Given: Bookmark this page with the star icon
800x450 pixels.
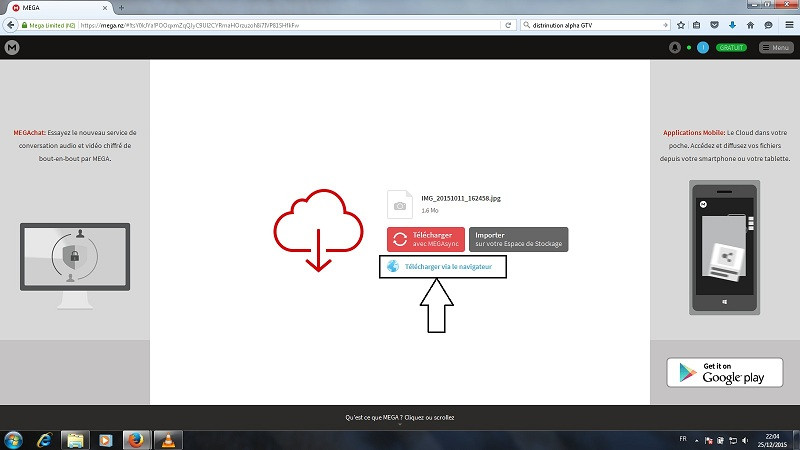Looking at the screenshot, I should pyautogui.click(x=680, y=23).
